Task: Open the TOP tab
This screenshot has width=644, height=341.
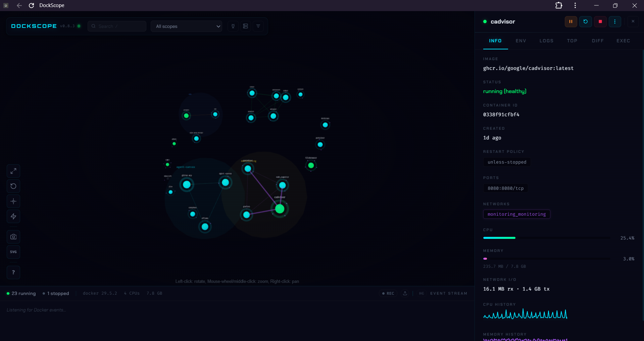Action: click(x=572, y=41)
